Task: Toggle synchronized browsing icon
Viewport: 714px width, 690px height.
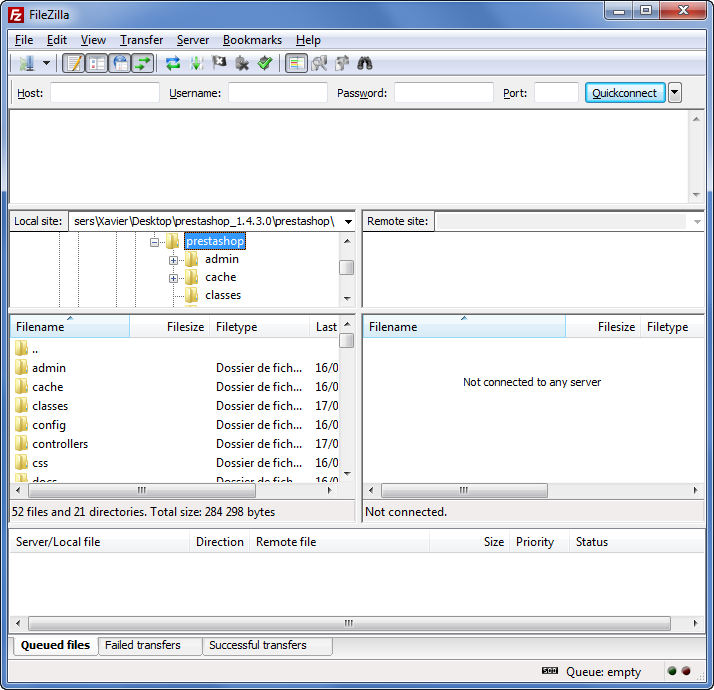Action: pyautogui.click(x=342, y=63)
